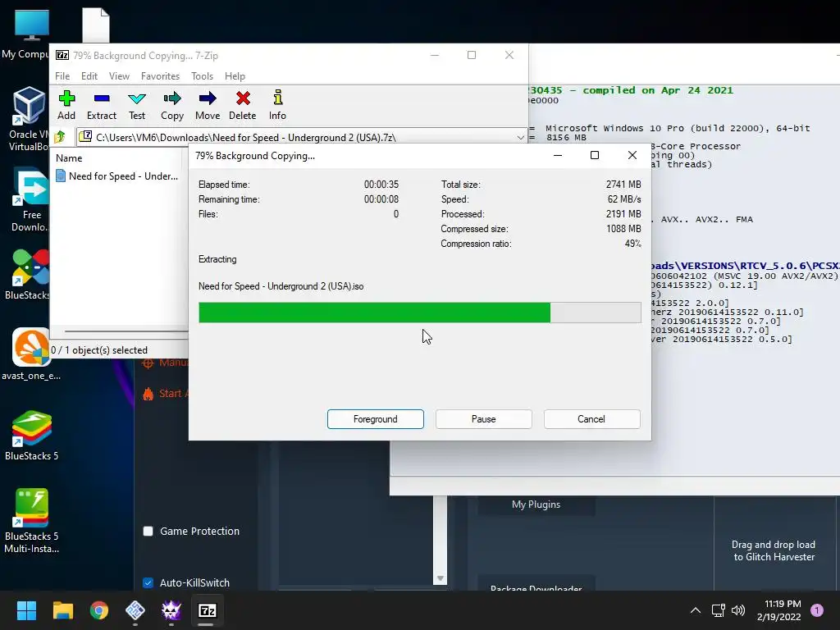840x630 pixels.
Task: Click the Test toolbar icon in 7-Zip
Action: click(x=137, y=105)
